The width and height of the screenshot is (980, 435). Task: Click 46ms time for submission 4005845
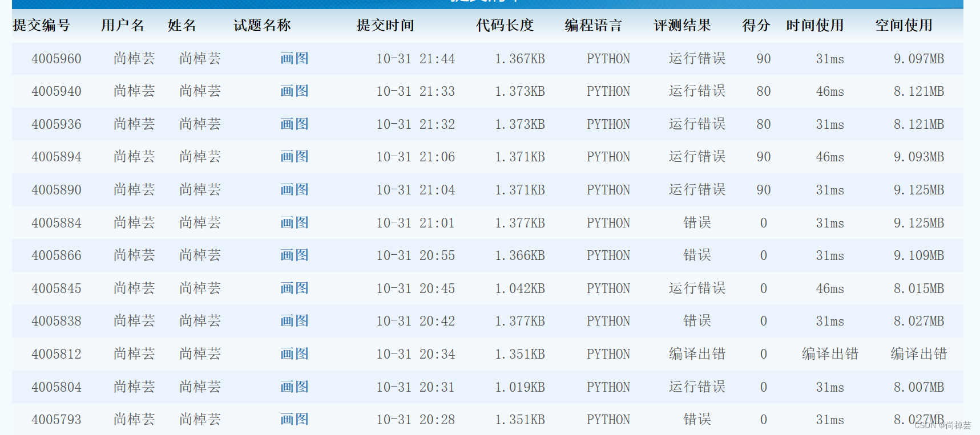(830, 288)
